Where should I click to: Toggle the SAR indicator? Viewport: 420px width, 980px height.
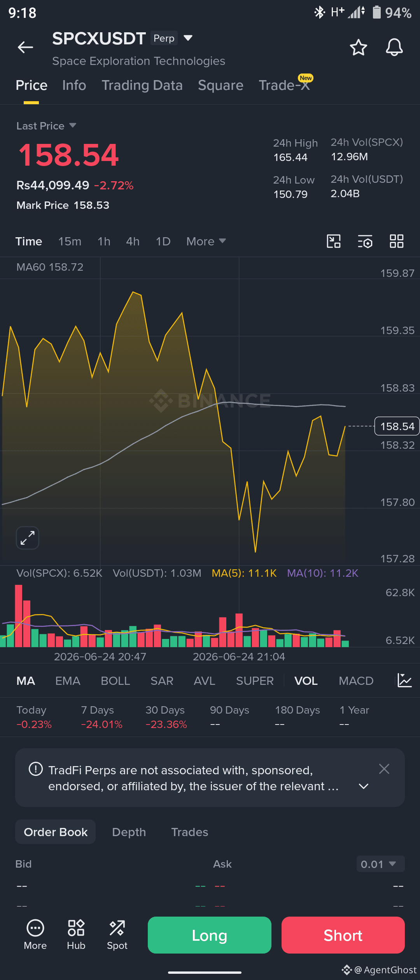tap(162, 681)
